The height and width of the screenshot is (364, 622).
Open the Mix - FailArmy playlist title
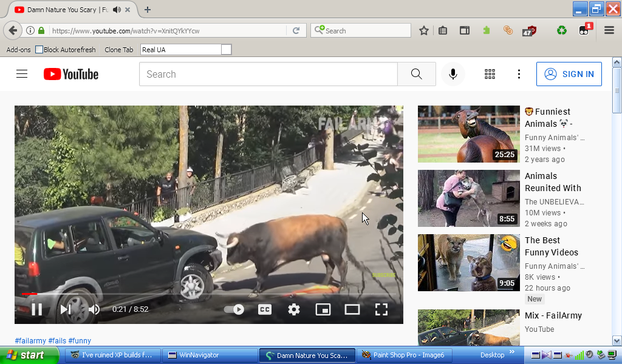coord(553,315)
